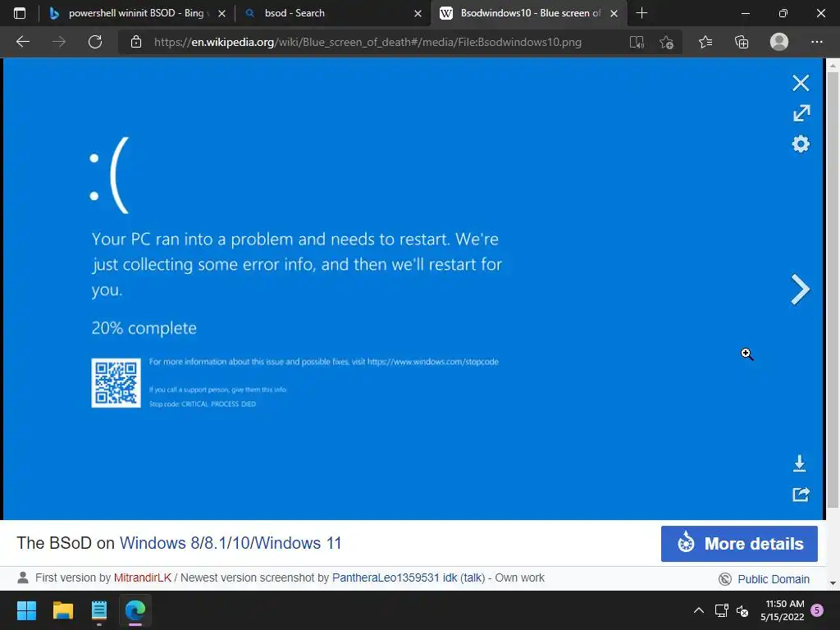The image size is (840, 630).
Task: Click the More details button
Action: click(739, 544)
